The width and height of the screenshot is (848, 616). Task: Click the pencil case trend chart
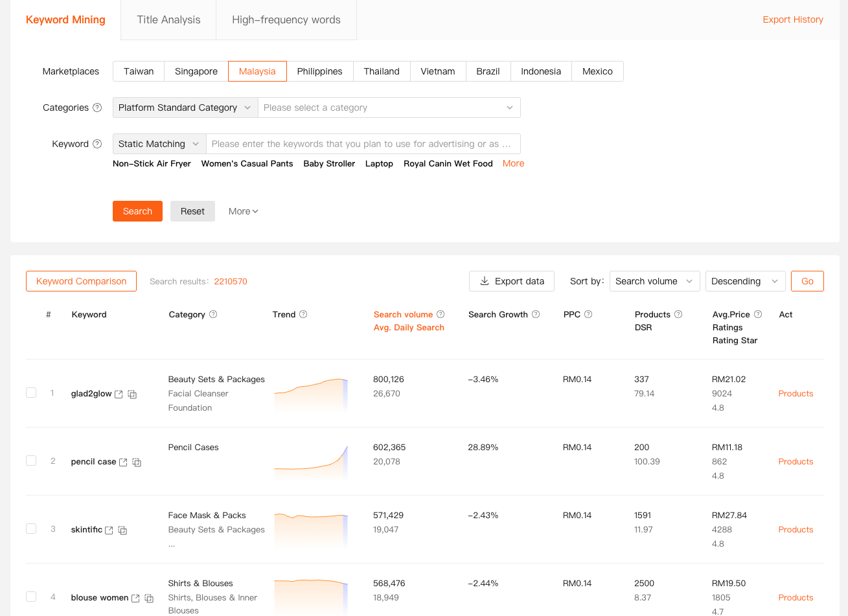[x=311, y=461]
